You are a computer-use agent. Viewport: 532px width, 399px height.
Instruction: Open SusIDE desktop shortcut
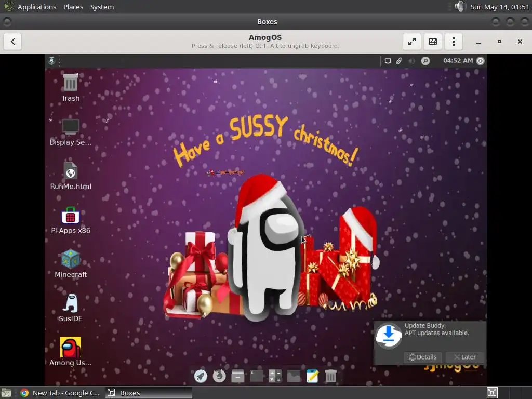click(70, 308)
